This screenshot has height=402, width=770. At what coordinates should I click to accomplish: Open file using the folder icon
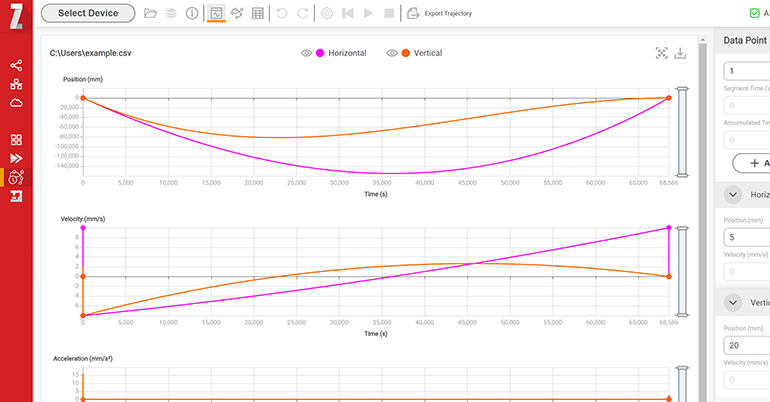click(x=150, y=14)
